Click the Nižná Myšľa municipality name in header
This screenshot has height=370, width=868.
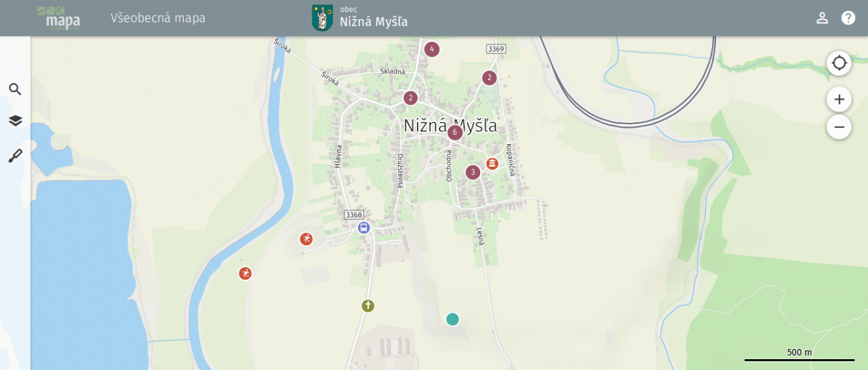[x=374, y=22]
